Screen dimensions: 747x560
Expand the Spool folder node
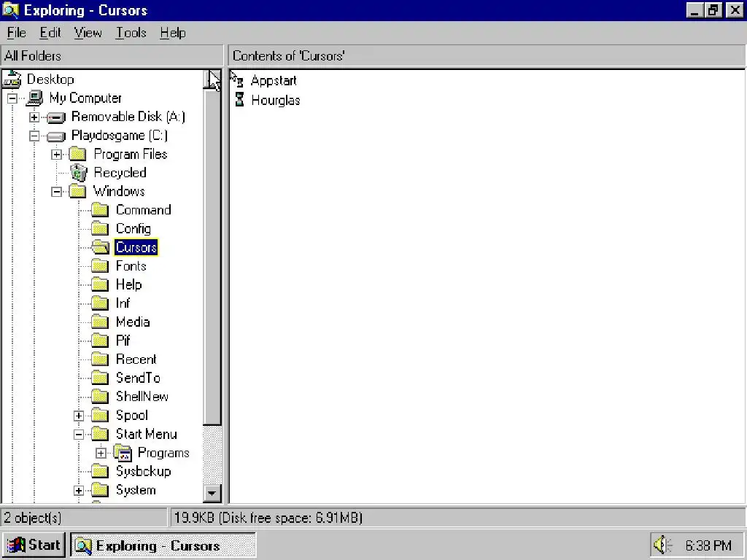click(x=79, y=416)
